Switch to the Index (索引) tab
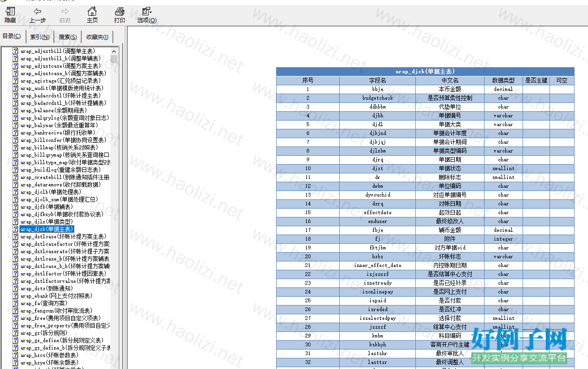Image resolution: width=588 pixels, height=369 pixels. coord(40,37)
